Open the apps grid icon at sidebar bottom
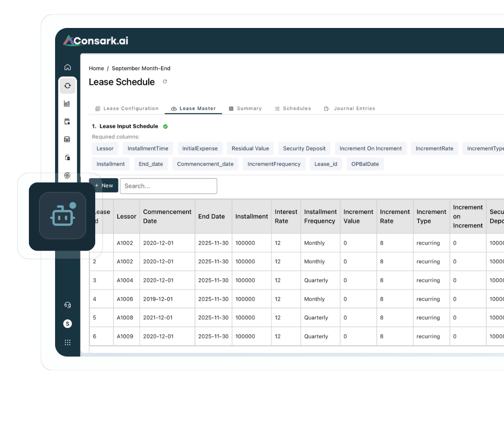504x442 pixels. tap(68, 343)
